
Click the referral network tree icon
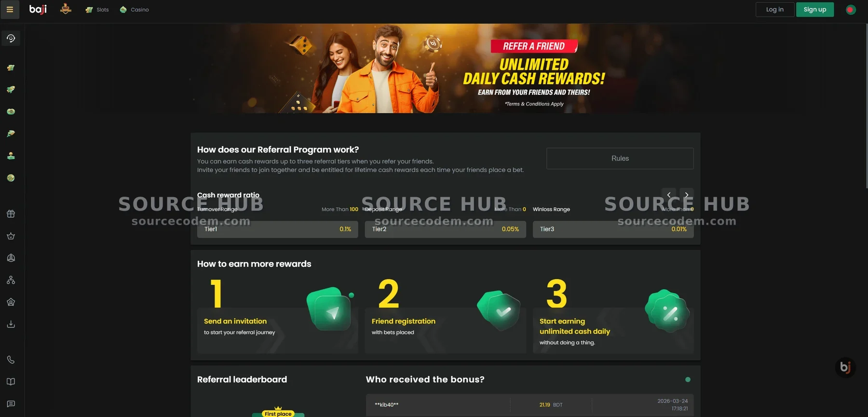tap(11, 280)
